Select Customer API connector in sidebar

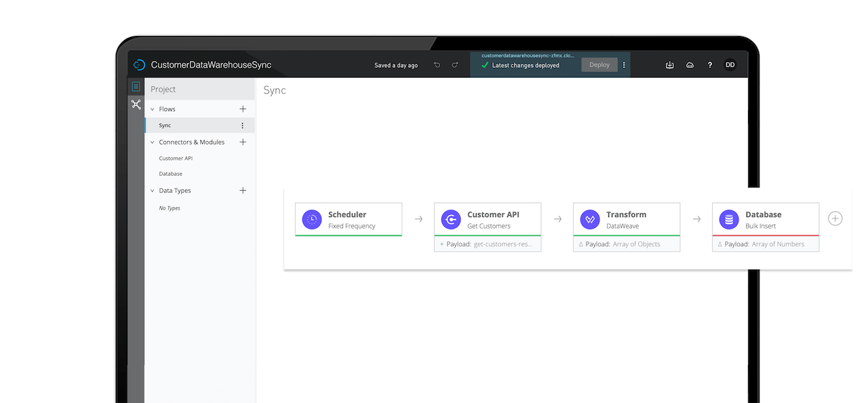(x=176, y=158)
